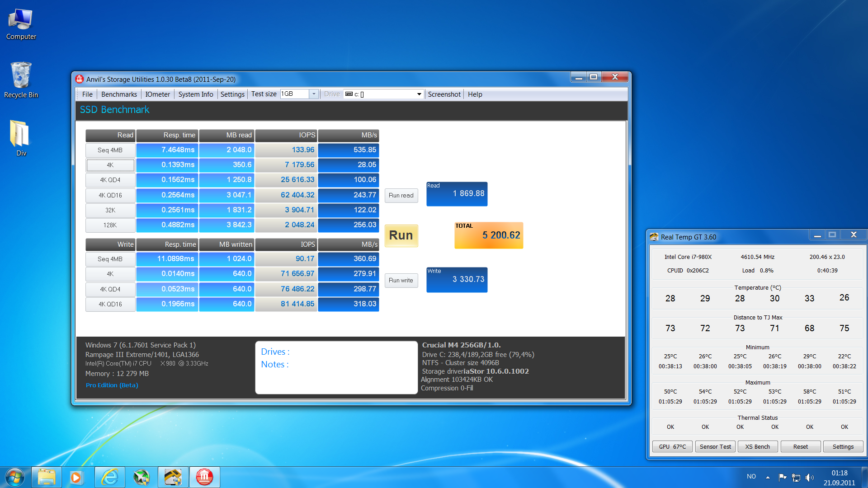Image resolution: width=868 pixels, height=488 pixels.
Task: Click Screenshot in the toolbar
Action: point(444,94)
